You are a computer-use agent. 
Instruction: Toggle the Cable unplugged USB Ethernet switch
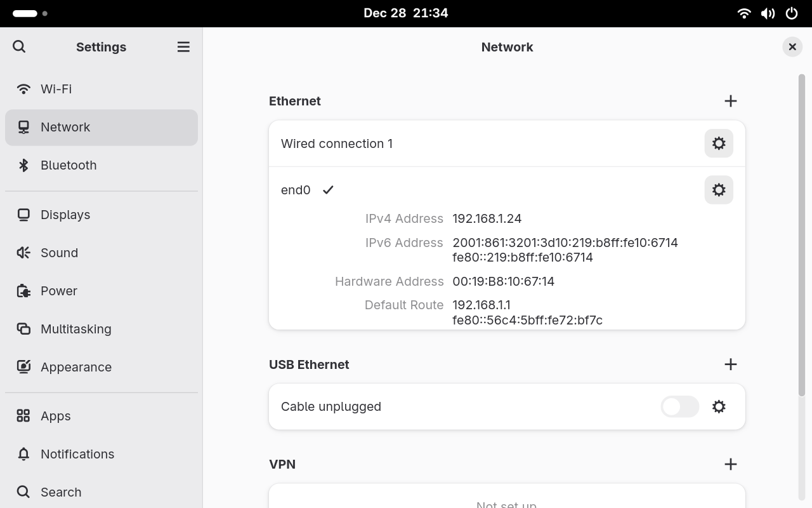[x=679, y=406]
